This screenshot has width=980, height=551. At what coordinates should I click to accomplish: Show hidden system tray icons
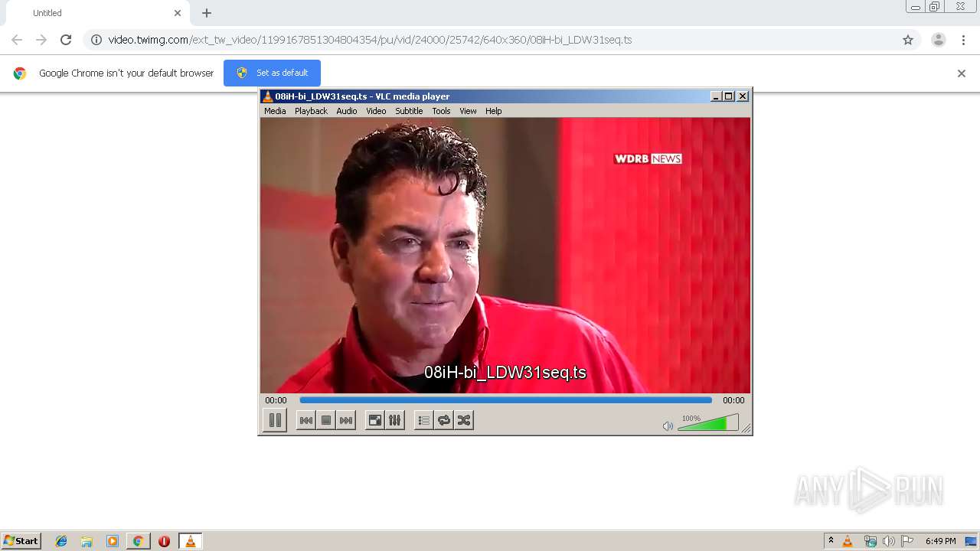tap(831, 541)
